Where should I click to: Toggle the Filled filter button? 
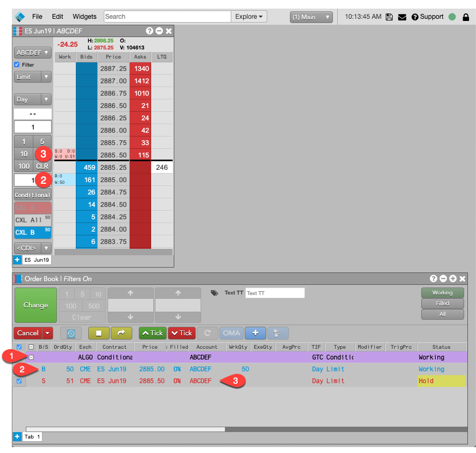(x=442, y=304)
